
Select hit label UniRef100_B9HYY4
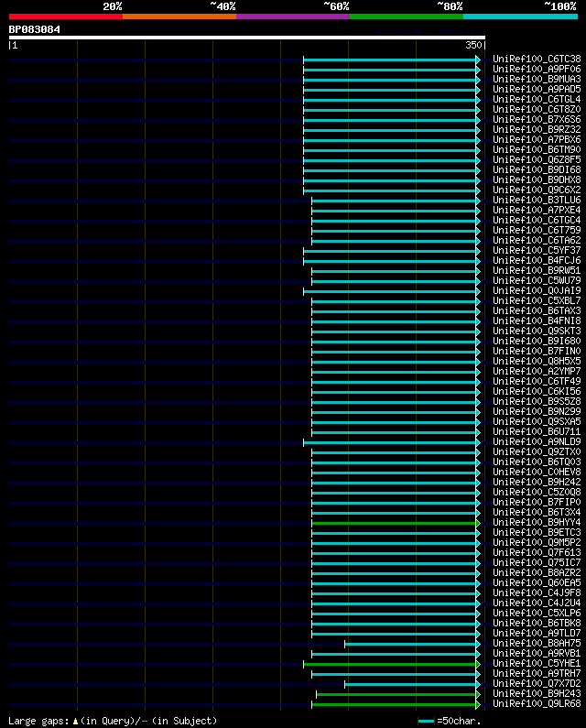(x=537, y=522)
